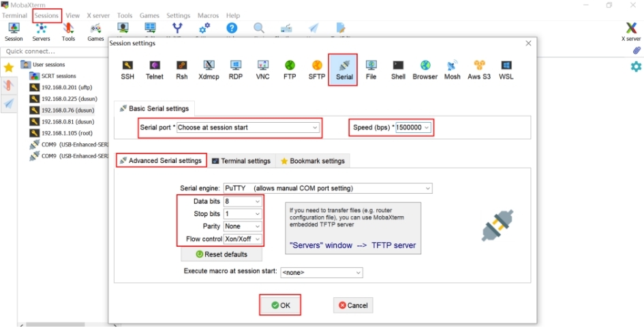This screenshot has width=644, height=328.
Task: Click the blue question mark Help icon
Action: pyautogui.click(x=232, y=29)
